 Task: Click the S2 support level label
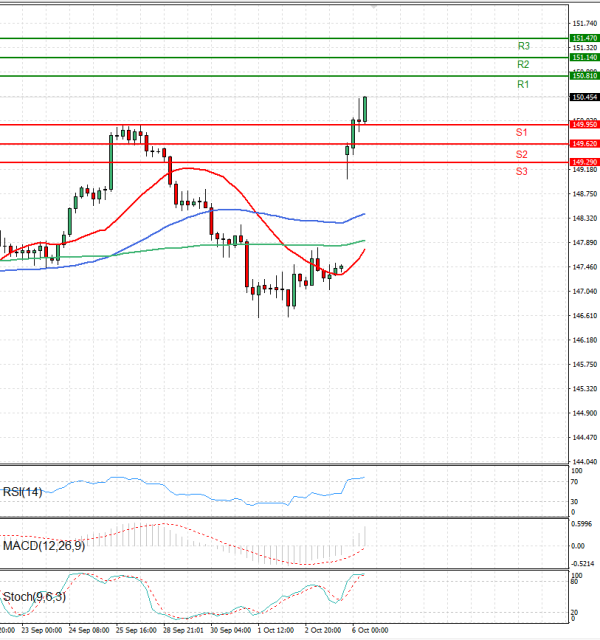(522, 154)
